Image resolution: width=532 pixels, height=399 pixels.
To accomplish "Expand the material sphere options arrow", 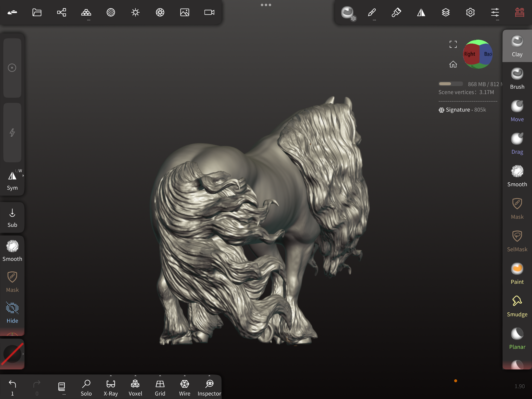I will (x=23, y=354).
